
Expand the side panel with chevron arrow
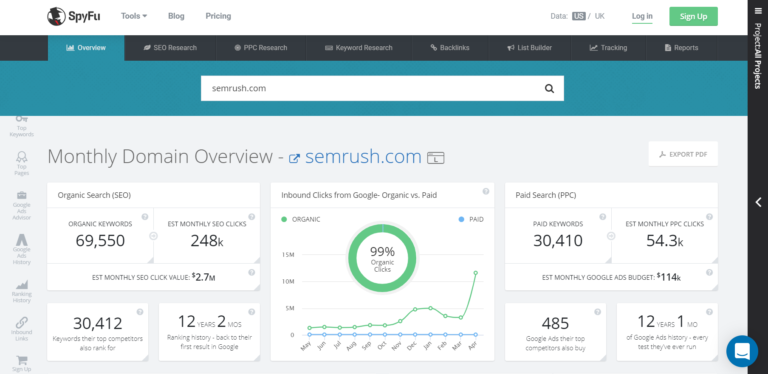(x=758, y=202)
